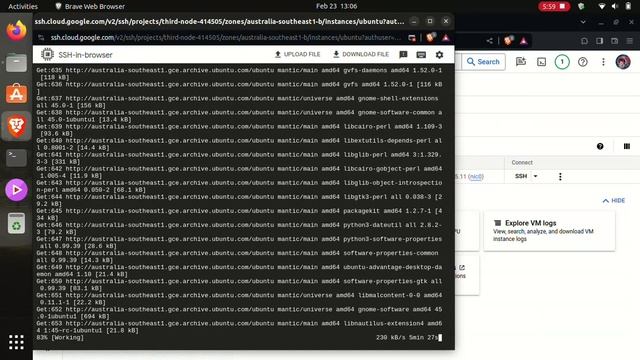Open the column display options icon

point(627,146)
